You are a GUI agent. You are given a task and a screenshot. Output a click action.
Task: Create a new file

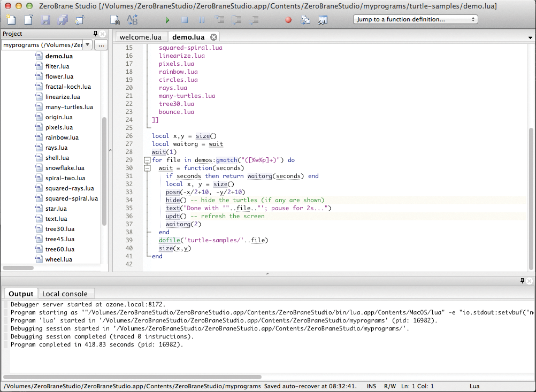point(11,19)
